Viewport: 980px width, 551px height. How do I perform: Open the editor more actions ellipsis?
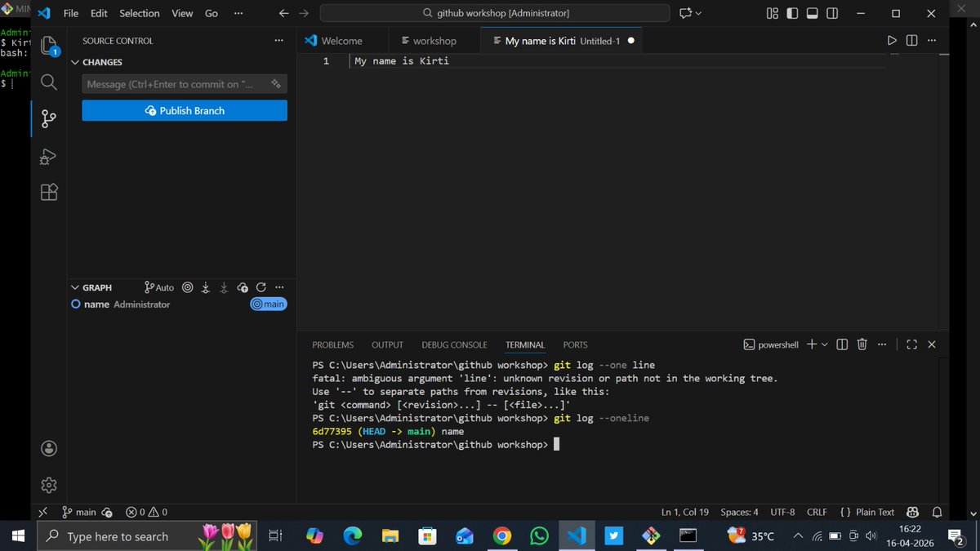[x=932, y=40]
